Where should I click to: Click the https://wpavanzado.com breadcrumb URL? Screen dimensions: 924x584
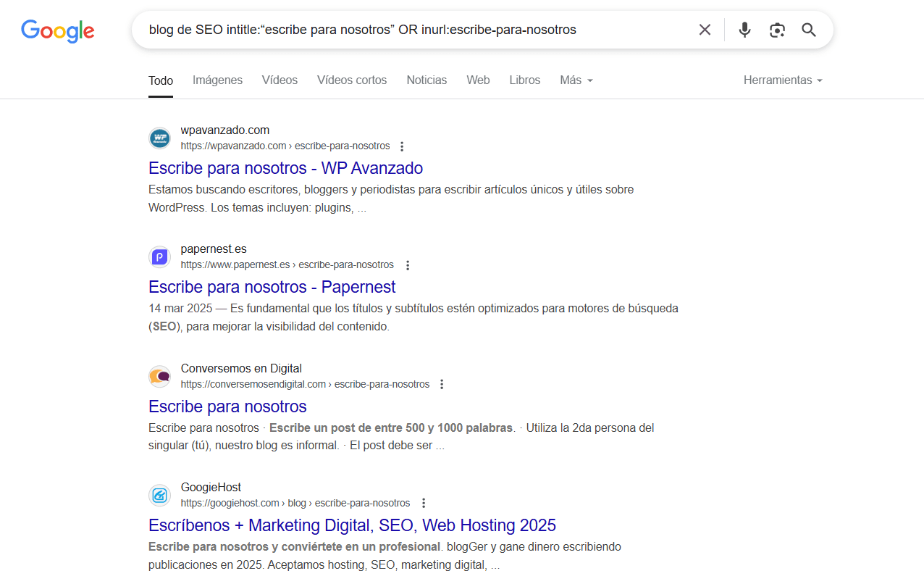[285, 146]
